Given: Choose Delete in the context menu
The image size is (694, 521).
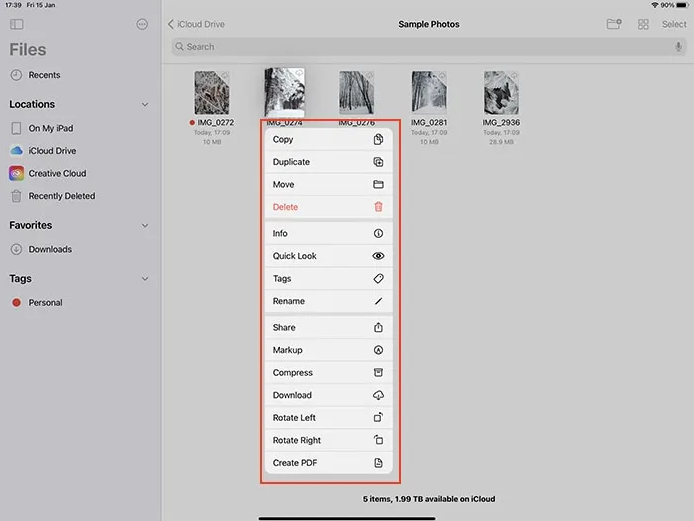Looking at the screenshot, I should click(x=328, y=207).
